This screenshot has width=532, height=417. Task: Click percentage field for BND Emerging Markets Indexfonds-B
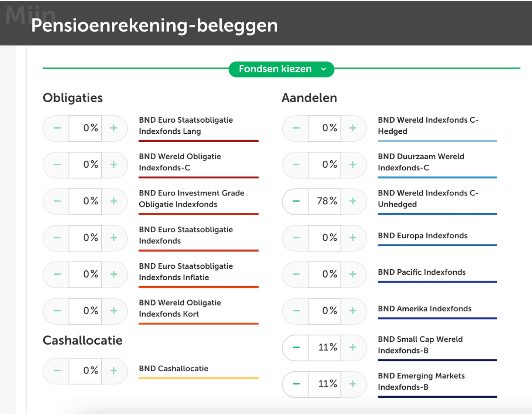[x=324, y=384]
